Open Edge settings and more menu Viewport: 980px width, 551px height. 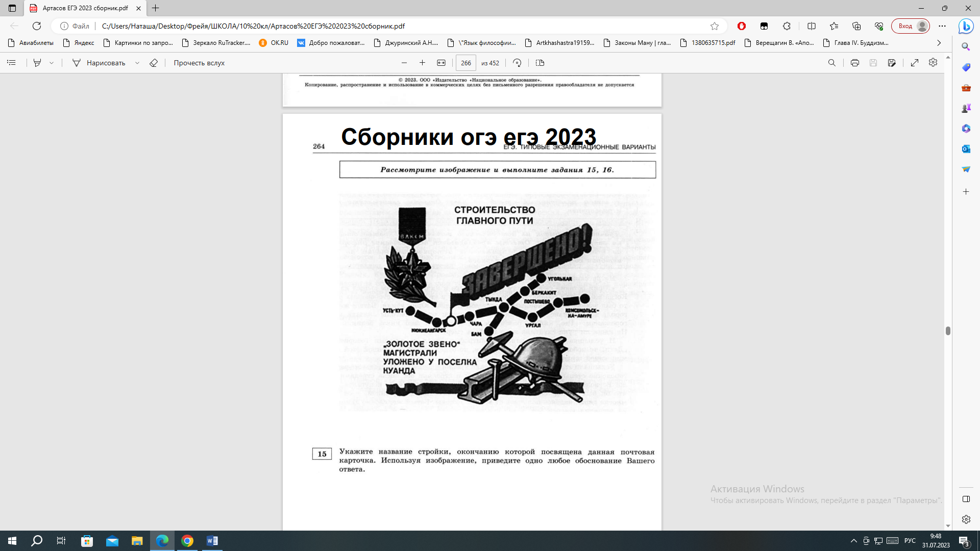click(x=942, y=26)
